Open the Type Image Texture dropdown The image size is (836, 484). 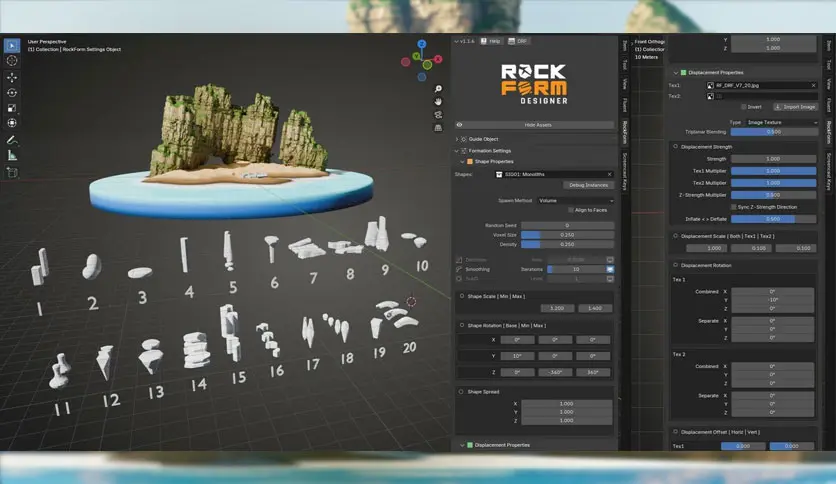(x=782, y=122)
